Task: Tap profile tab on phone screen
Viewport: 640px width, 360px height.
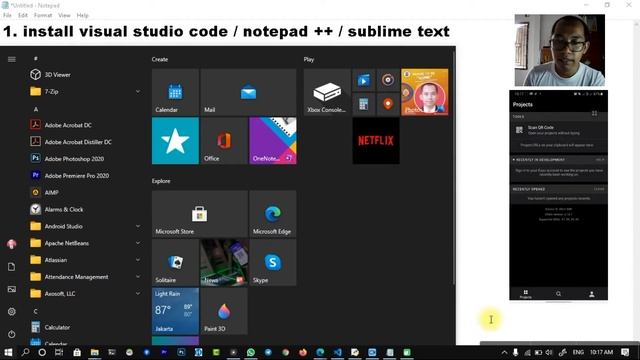Action: [x=591, y=294]
